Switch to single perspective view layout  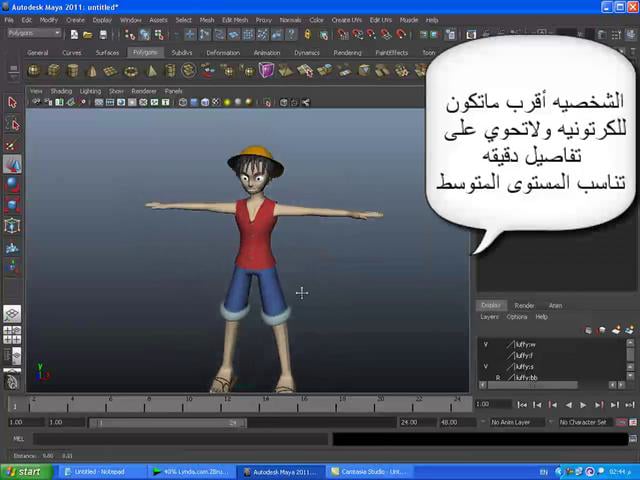pos(12,314)
